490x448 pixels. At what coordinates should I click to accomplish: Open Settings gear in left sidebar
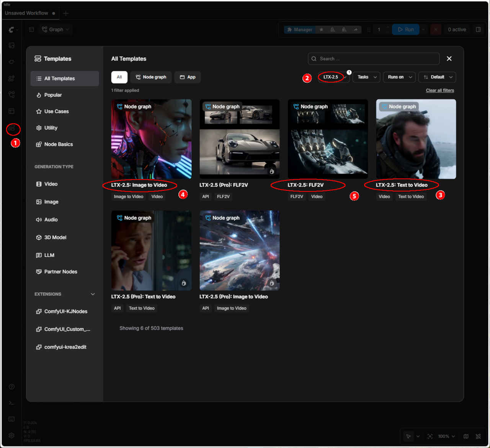coord(11,435)
